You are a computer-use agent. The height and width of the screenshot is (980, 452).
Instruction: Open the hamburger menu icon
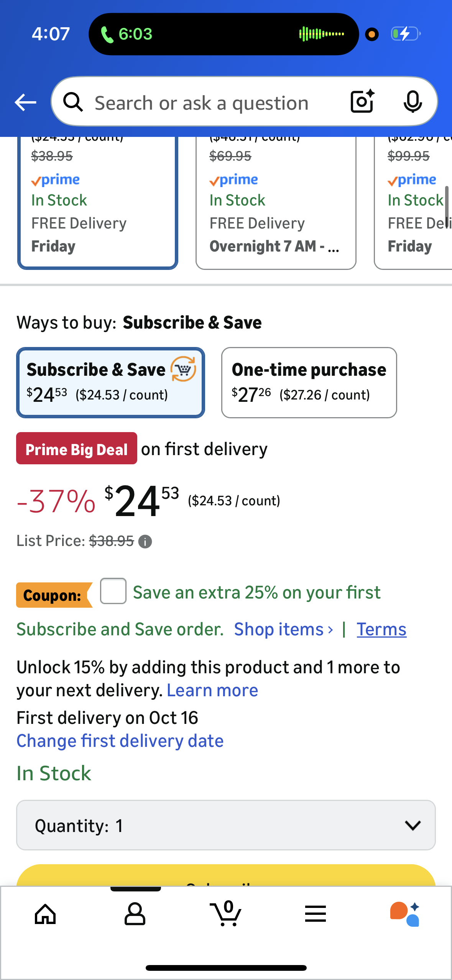point(316,914)
